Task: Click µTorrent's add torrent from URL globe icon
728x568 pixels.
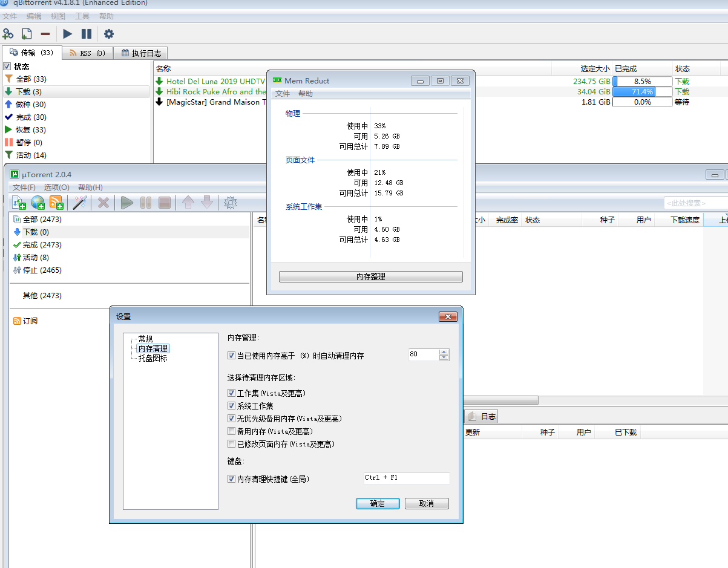Action: [x=38, y=203]
